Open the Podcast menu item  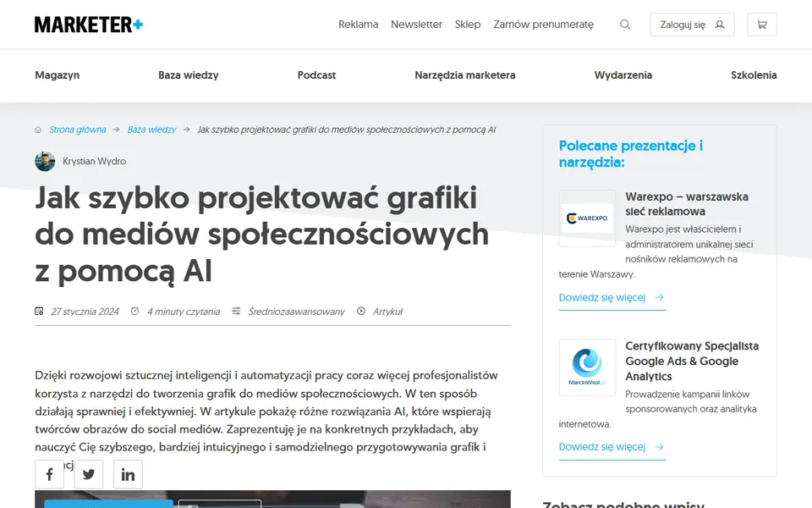pos(316,75)
